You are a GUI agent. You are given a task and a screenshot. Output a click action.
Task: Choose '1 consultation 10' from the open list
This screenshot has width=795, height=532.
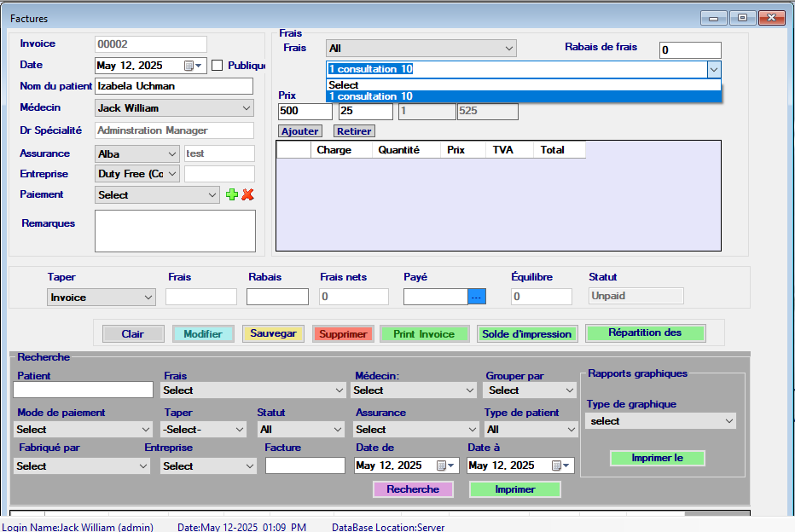(524, 96)
